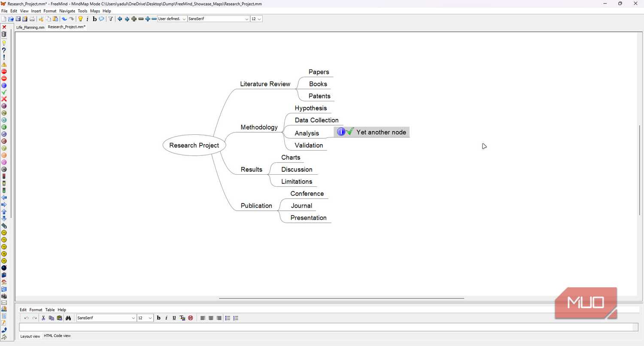Toggle bold in the note editor toolbar
The image size is (644, 346).
[158, 318]
